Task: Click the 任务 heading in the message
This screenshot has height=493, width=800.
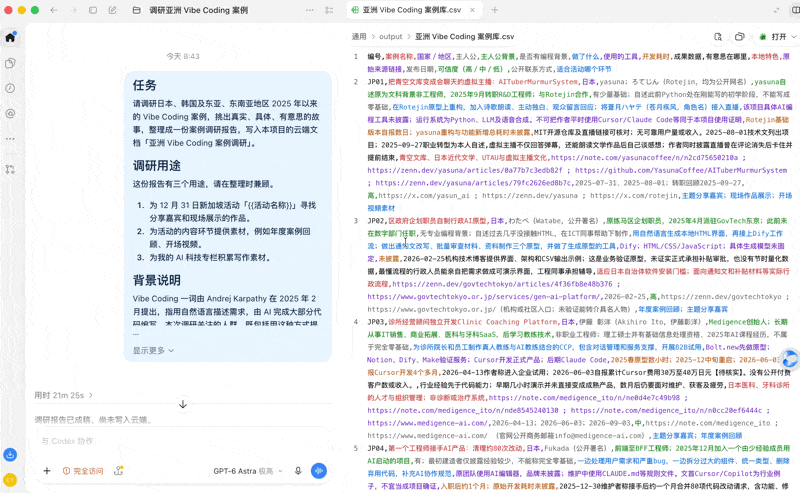Action: coord(144,85)
